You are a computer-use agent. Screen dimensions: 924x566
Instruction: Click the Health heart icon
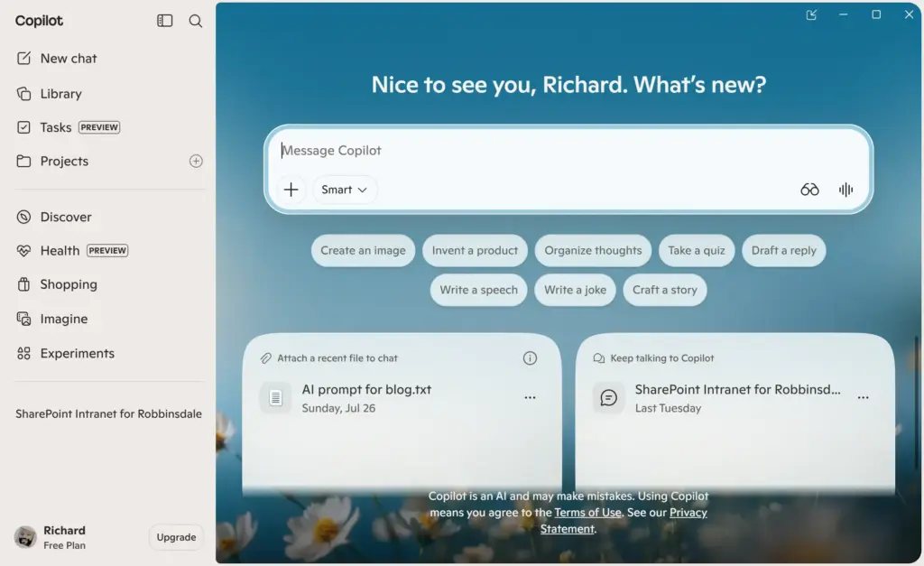pos(23,251)
